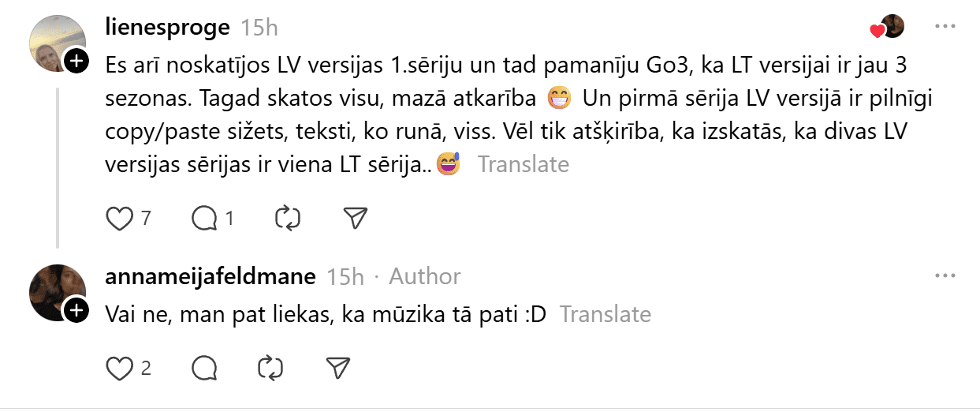Share annameijafeldmane's reply
Image resolution: width=980 pixels, height=412 pixels.
point(337,368)
